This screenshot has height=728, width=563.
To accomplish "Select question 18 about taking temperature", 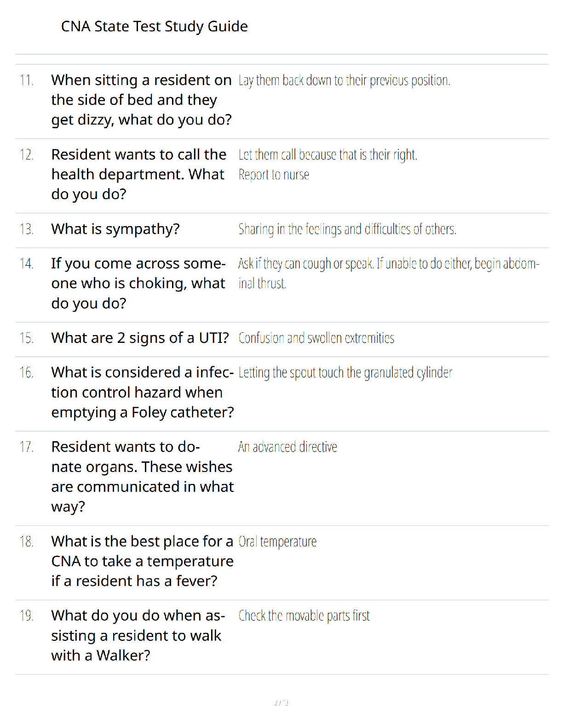I will pos(143,561).
